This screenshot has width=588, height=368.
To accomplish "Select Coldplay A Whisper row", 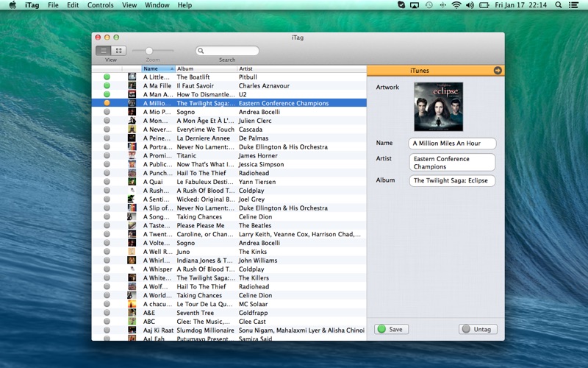I will coord(229,269).
